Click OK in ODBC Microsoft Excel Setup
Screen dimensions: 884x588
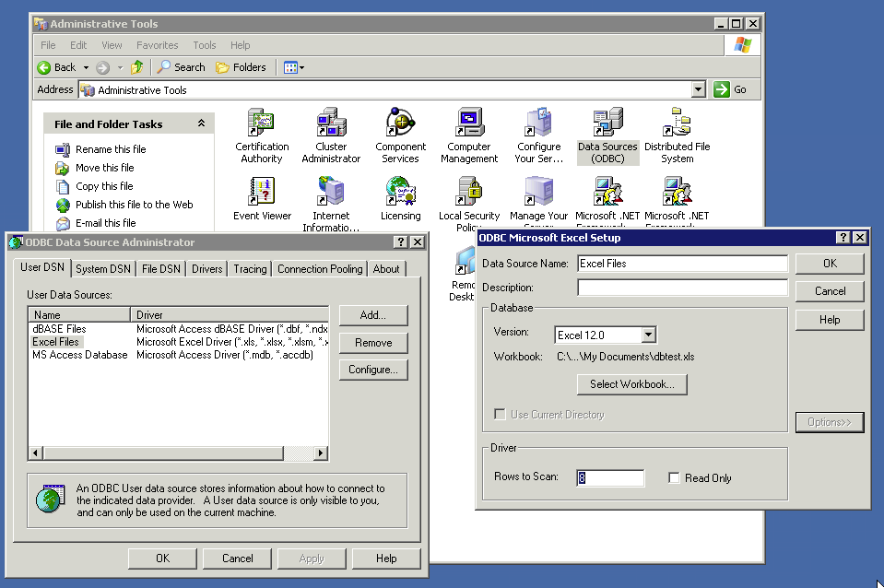[830, 264]
